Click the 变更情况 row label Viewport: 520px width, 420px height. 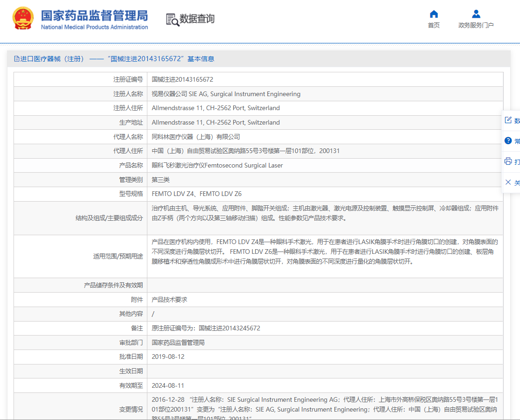[x=131, y=410]
